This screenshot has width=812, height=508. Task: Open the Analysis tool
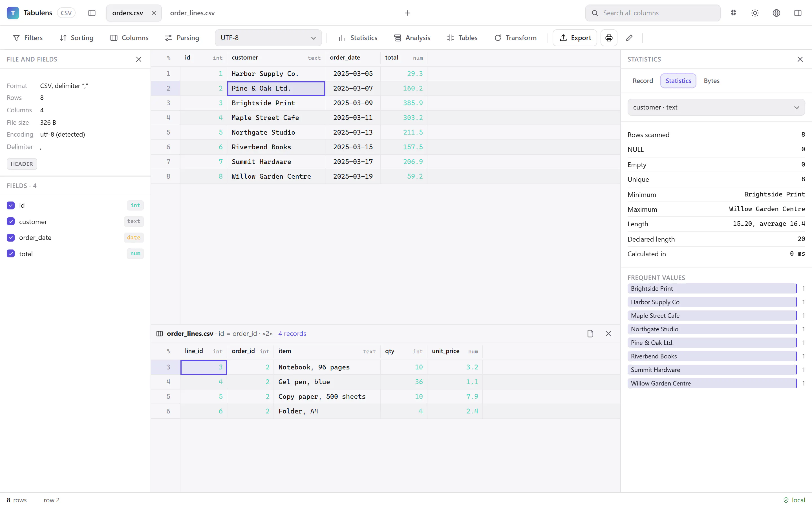point(412,38)
